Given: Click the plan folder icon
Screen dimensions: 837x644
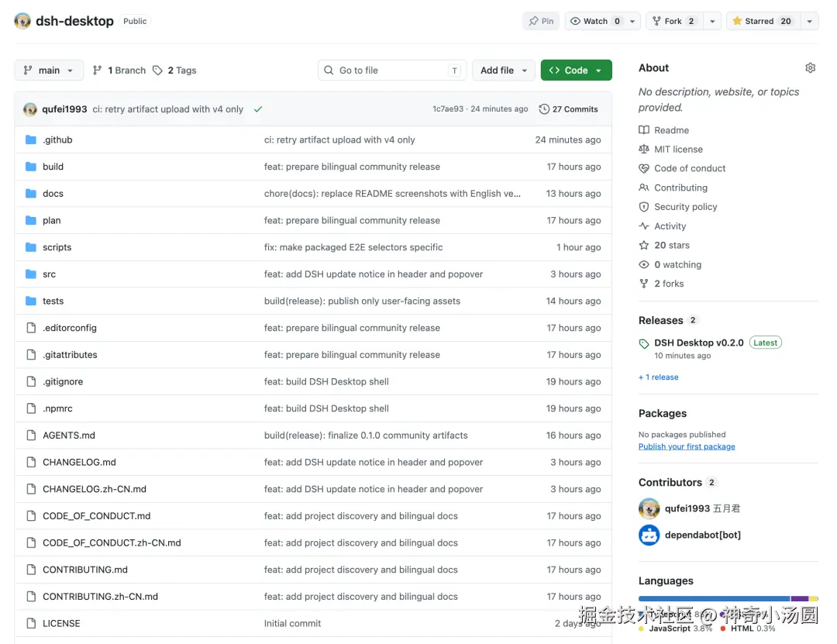Looking at the screenshot, I should point(31,221).
